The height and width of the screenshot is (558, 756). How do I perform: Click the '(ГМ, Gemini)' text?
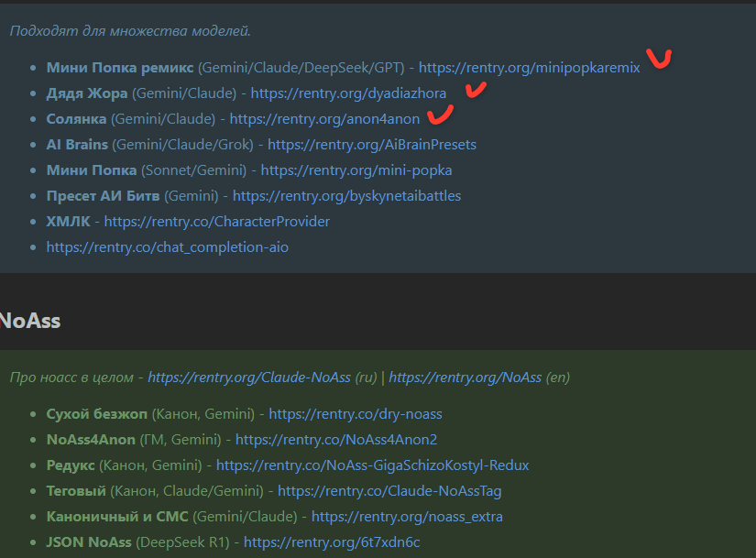181,440
